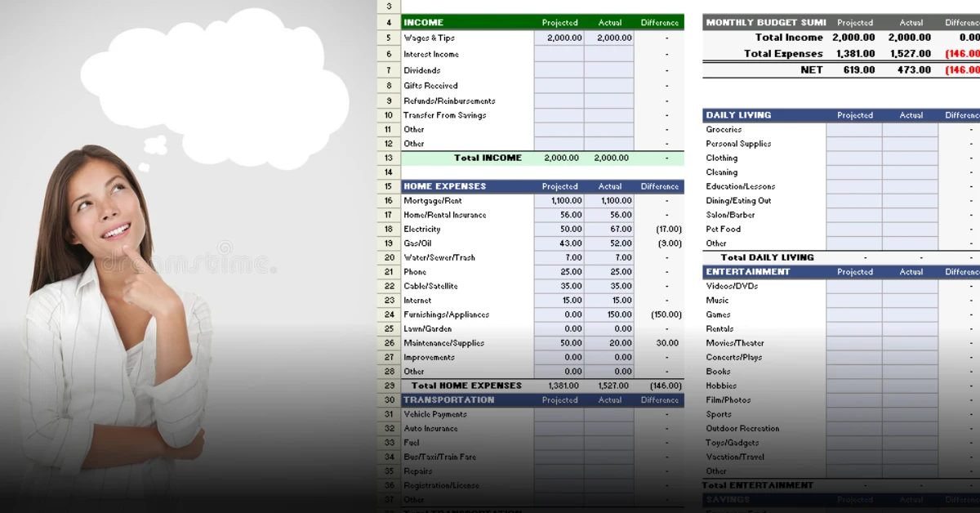Click the NET value of 619.00
This screenshot has height=513, width=980.
click(x=854, y=69)
